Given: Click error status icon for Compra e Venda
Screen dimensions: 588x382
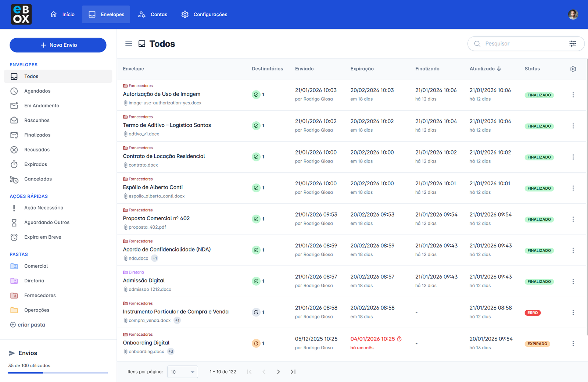Looking at the screenshot, I should pos(256,312).
